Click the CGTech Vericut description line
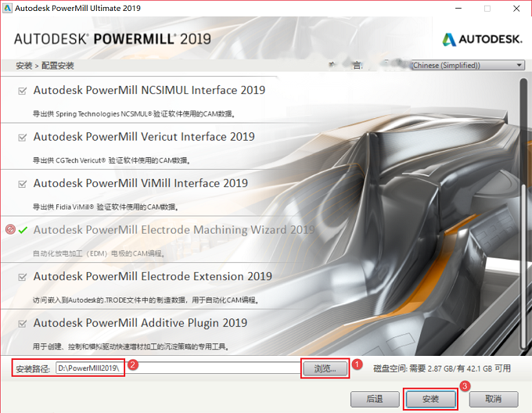The image size is (532, 413). tap(111, 160)
